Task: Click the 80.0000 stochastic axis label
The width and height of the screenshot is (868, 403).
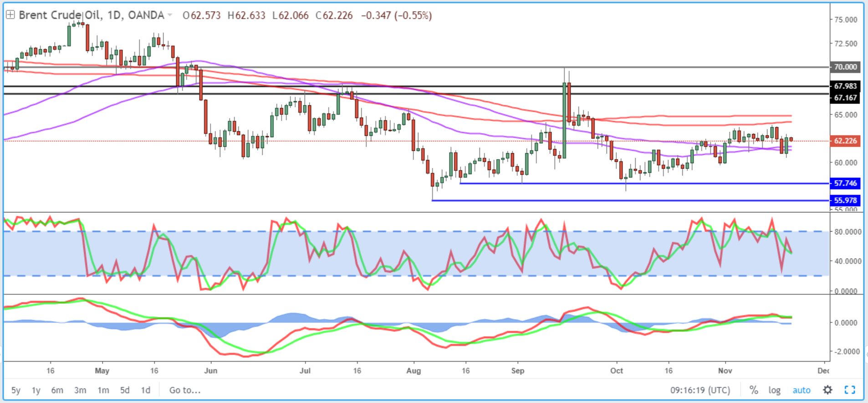Action: 848,232
